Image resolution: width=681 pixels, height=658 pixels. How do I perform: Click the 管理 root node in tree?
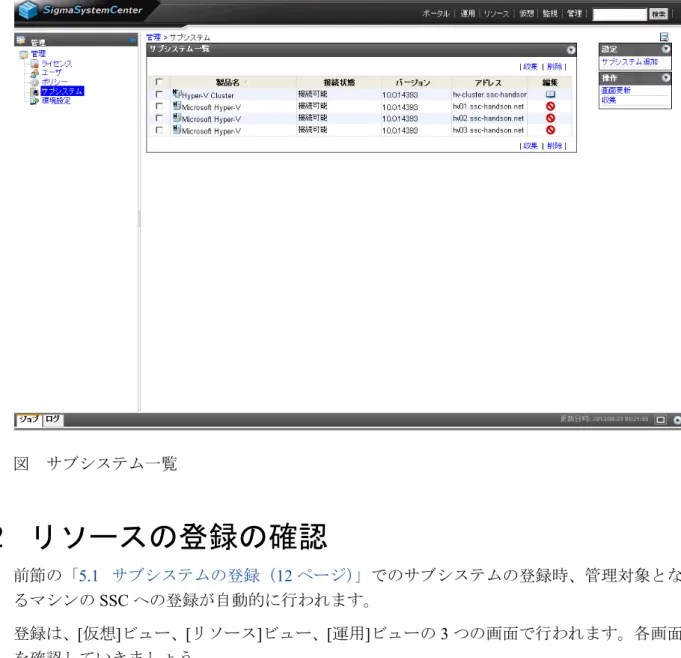pos(38,54)
